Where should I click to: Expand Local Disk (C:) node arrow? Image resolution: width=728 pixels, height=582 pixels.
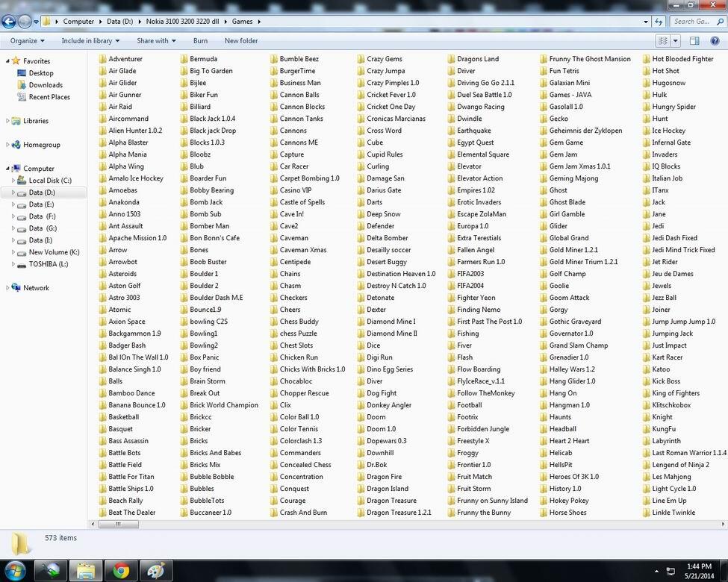coord(13,181)
